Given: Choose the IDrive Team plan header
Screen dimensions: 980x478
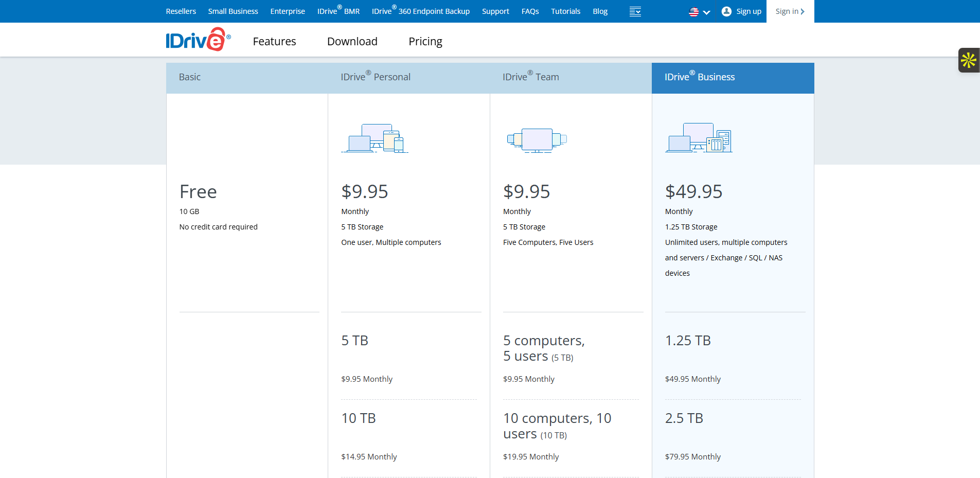Looking at the screenshot, I should click(x=530, y=77).
